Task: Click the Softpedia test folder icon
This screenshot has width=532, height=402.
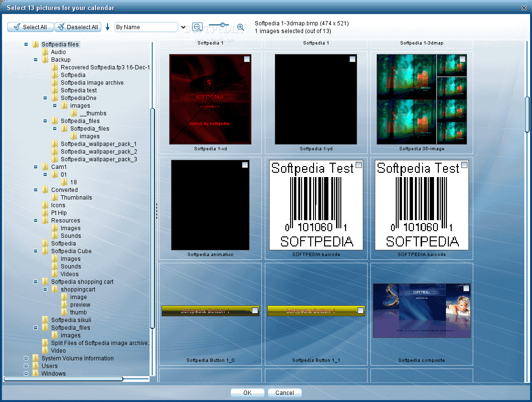Action: [x=54, y=90]
